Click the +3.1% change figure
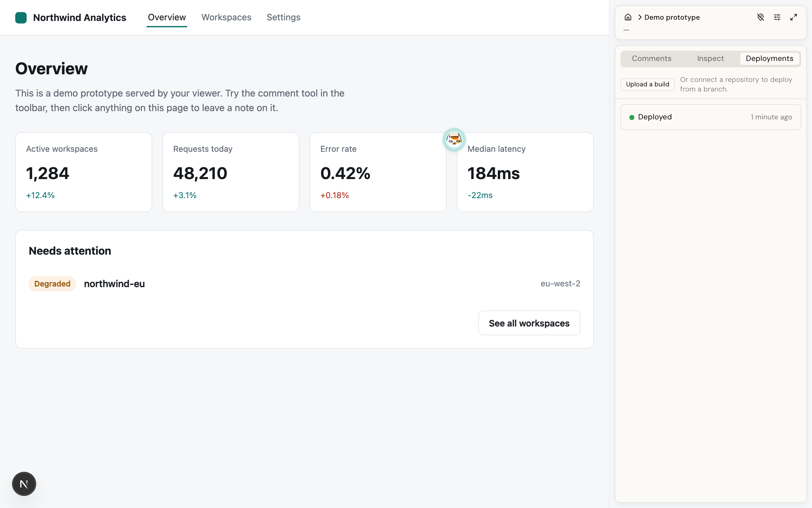This screenshot has height=508, width=812. [185, 195]
